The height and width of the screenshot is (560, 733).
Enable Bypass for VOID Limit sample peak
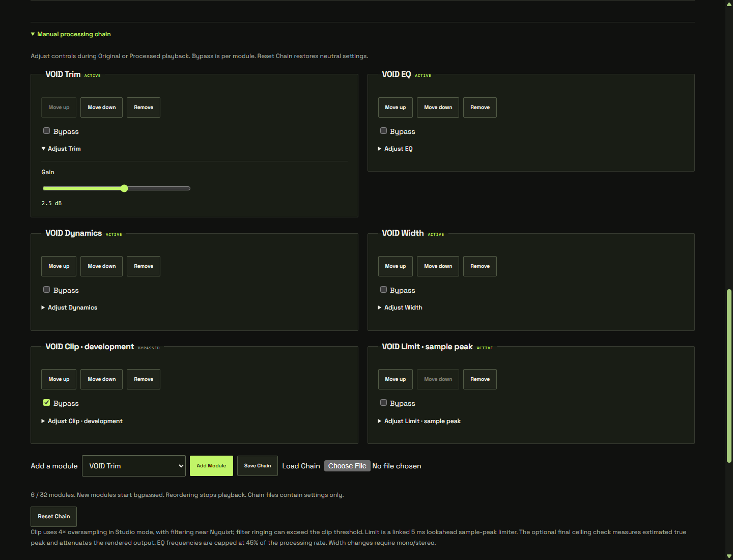click(x=384, y=403)
